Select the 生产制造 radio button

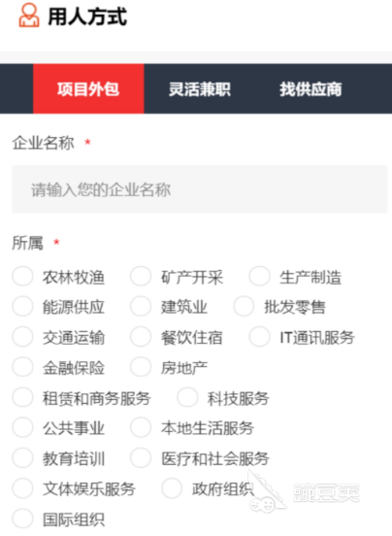point(259,276)
